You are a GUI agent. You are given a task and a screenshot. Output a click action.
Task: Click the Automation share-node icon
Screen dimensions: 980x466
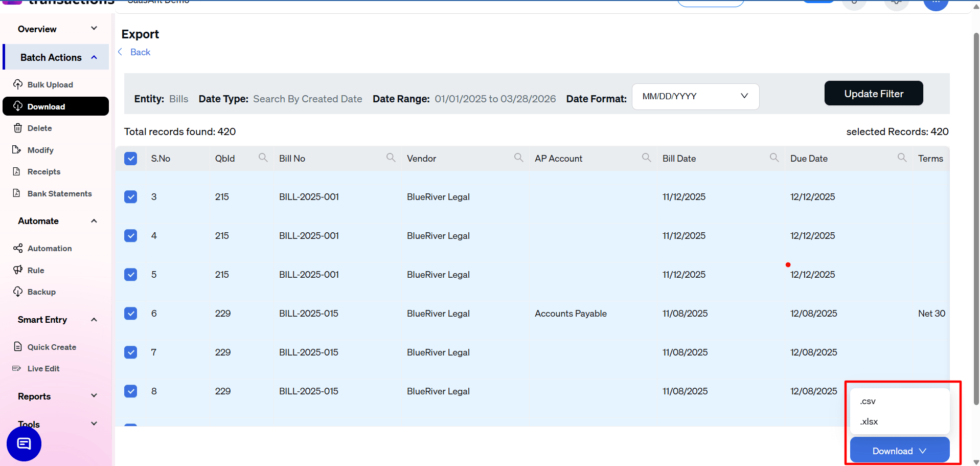click(x=17, y=248)
